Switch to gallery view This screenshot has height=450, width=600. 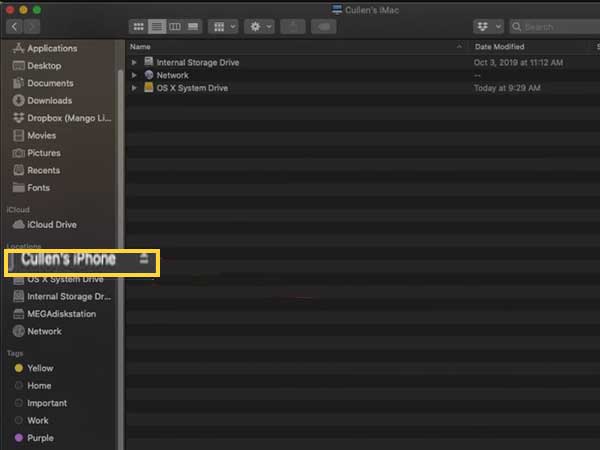click(193, 27)
